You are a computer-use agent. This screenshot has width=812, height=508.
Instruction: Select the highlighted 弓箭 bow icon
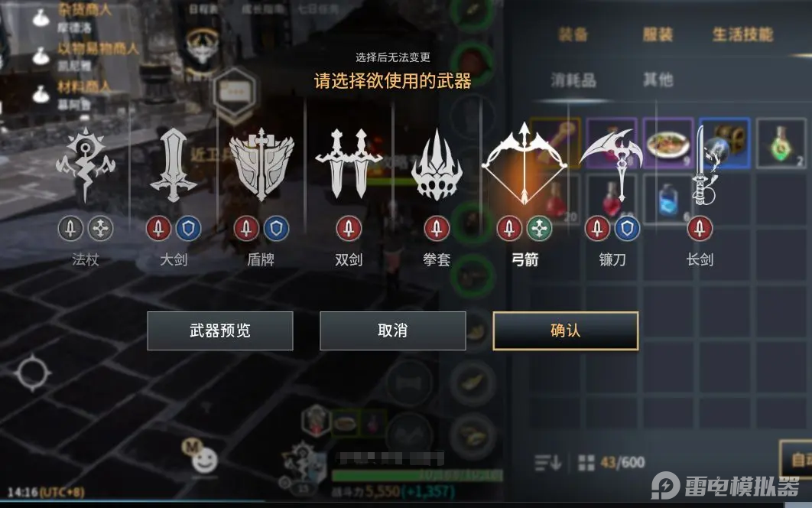pos(524,164)
